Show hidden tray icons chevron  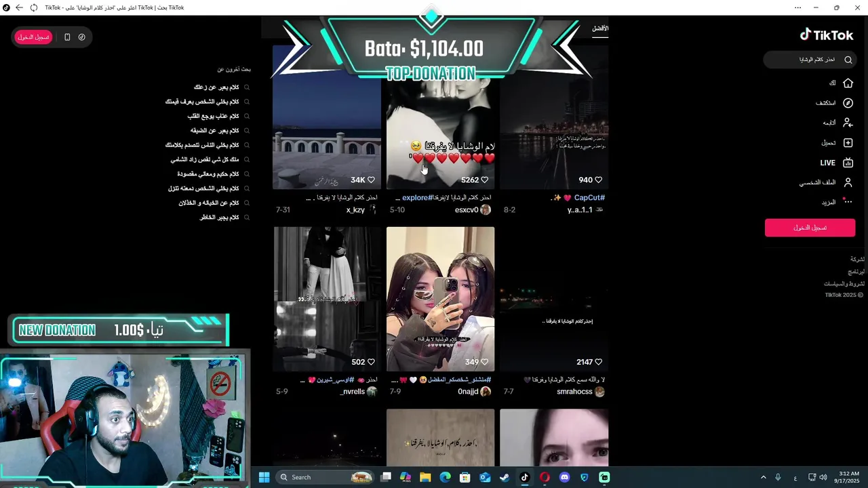click(x=763, y=477)
